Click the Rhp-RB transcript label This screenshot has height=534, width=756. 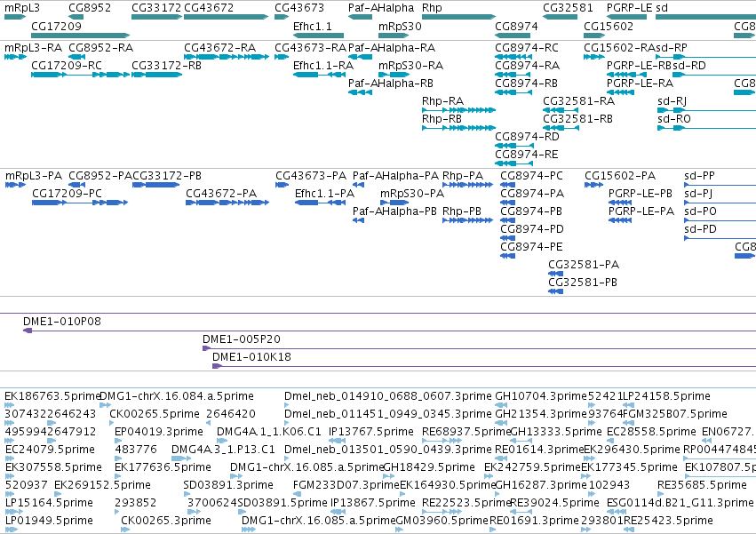pyautogui.click(x=442, y=119)
